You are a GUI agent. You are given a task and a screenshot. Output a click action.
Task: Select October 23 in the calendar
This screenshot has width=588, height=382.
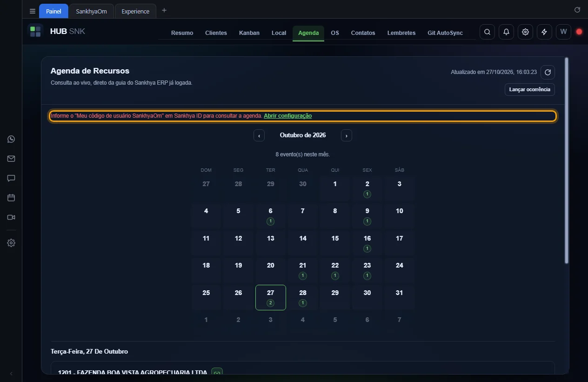tap(367, 270)
